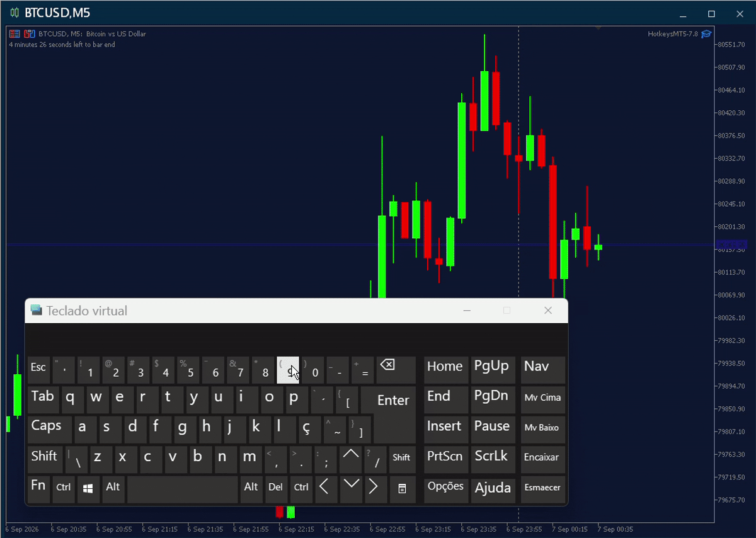Toggle the left Ctrl key next to Fn
Image resolution: width=756 pixels, height=538 pixels.
[x=64, y=489]
